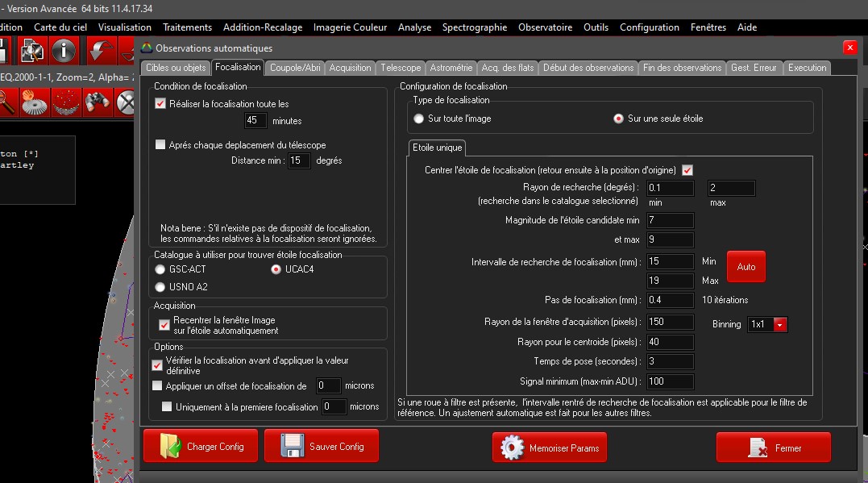Disable periodic focusing checkbox 'Réaliser la focalisation'
Screen dimensions: 868x483
pos(160,103)
